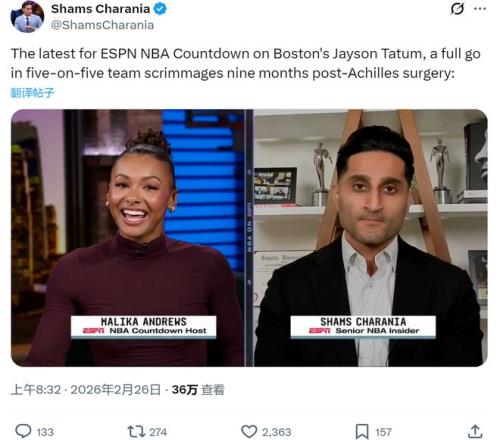The width and height of the screenshot is (500, 440).
Task: Open the Grok circle-slash icon
Action: coord(457,9)
